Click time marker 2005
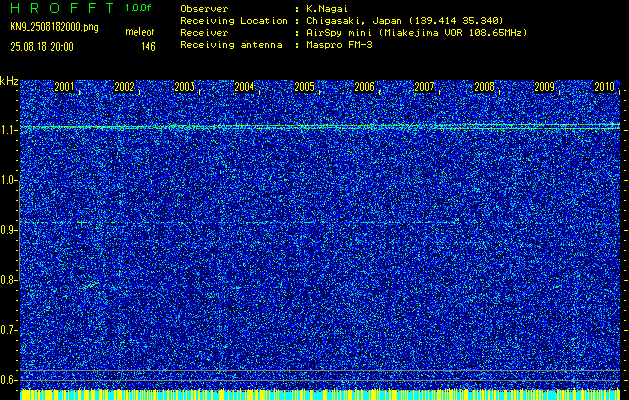This screenshot has width=629, height=400. coord(304,87)
